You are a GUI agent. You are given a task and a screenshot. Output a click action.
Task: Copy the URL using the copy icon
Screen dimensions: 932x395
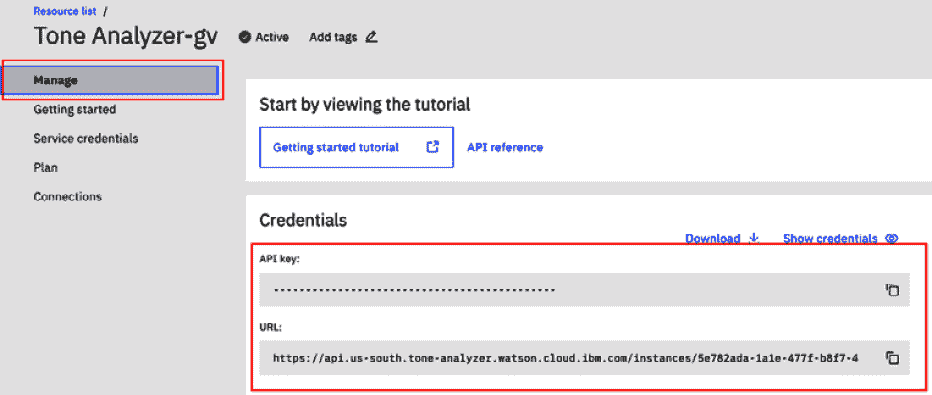coord(892,358)
